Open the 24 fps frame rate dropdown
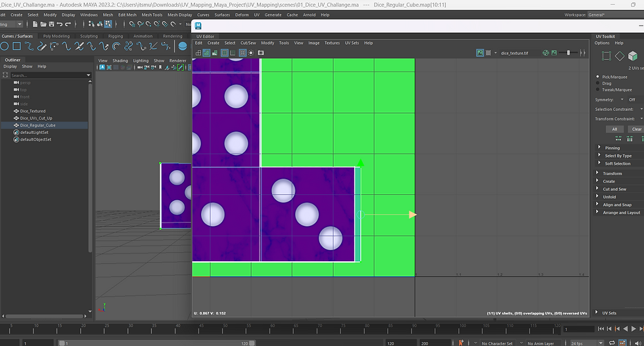The width and height of the screenshot is (644, 346). [x=587, y=343]
